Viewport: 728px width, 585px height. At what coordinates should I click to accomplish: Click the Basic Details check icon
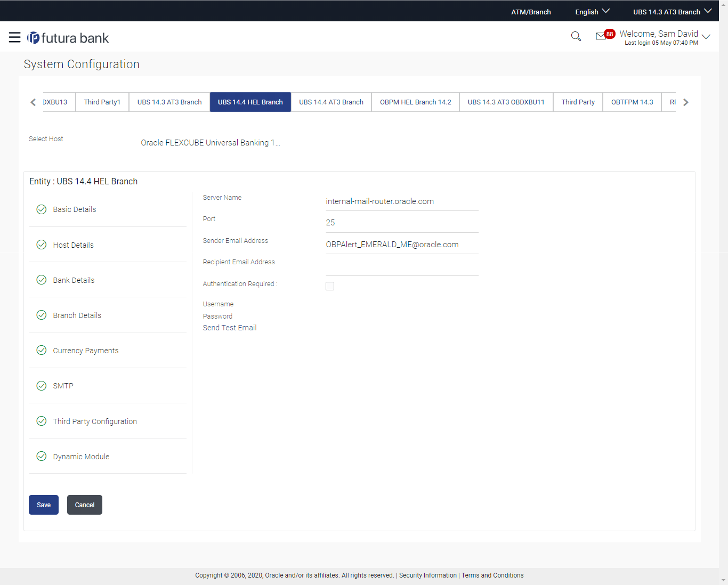(42, 209)
